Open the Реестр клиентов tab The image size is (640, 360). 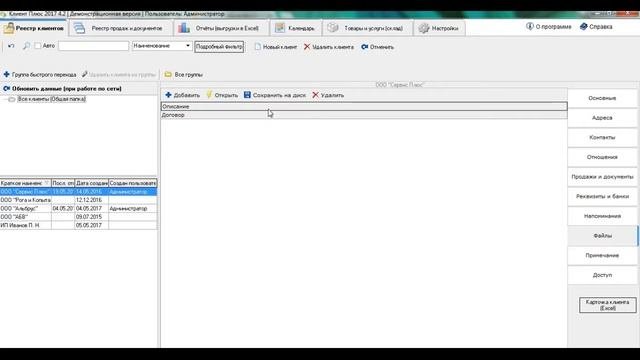pyautogui.click(x=33, y=28)
